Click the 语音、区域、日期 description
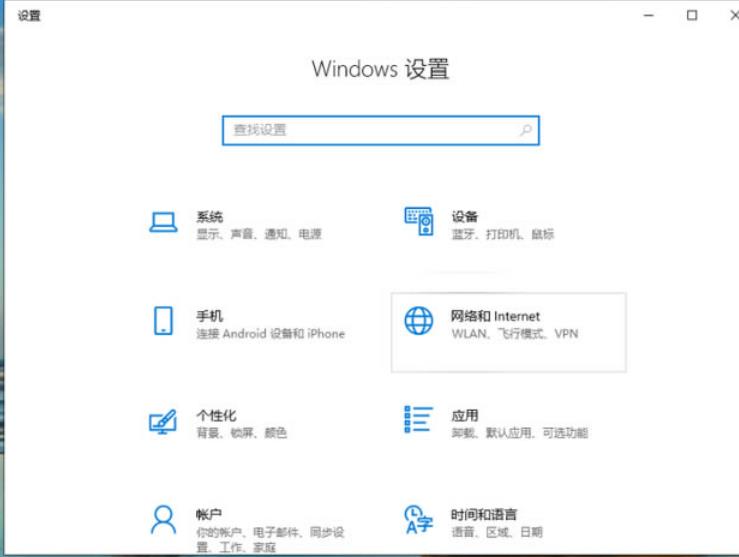 pyautogui.click(x=497, y=532)
